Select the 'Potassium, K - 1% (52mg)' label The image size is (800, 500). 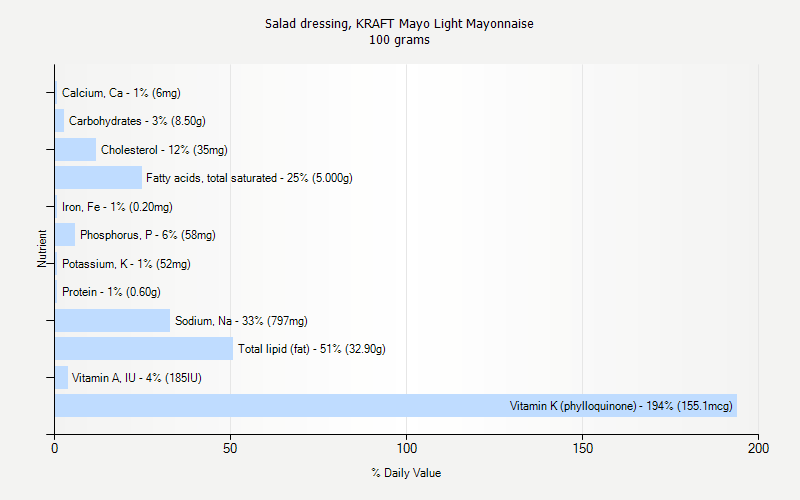pos(126,264)
